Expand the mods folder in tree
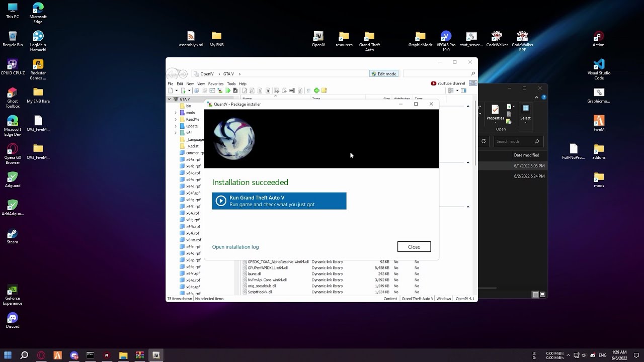This screenshot has width=644, height=362. point(176,113)
